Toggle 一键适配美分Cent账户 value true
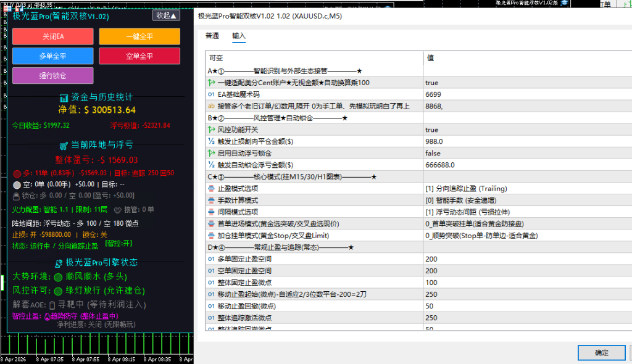This screenshot has width=632, height=364. pyautogui.click(x=432, y=83)
